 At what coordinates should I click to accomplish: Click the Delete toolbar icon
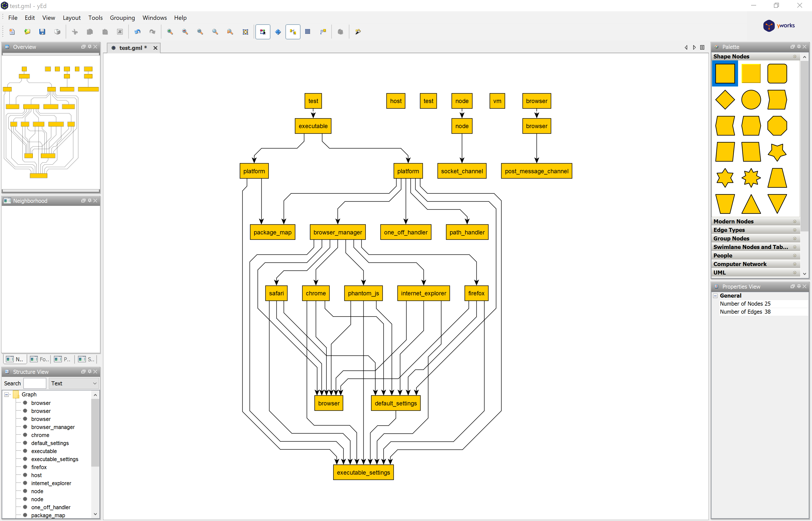[120, 32]
